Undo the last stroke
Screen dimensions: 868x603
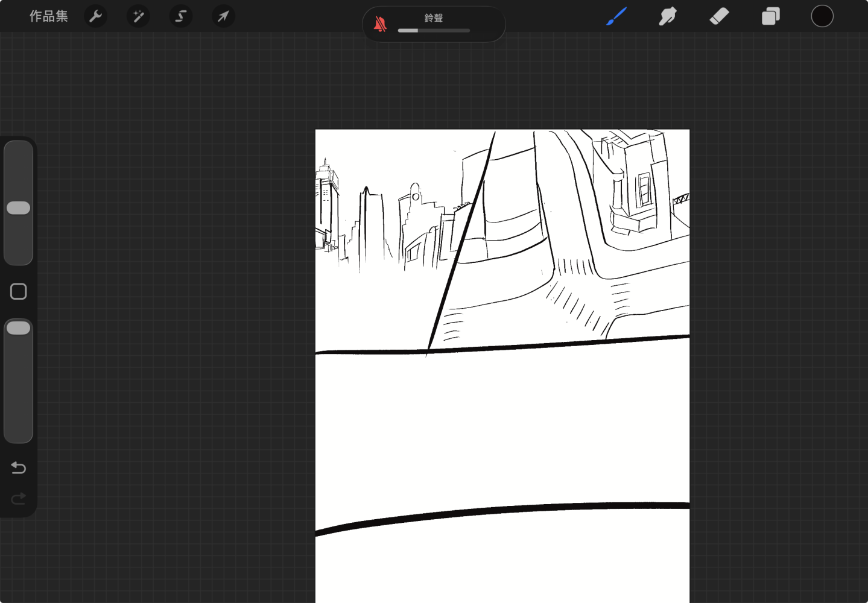pos(19,468)
